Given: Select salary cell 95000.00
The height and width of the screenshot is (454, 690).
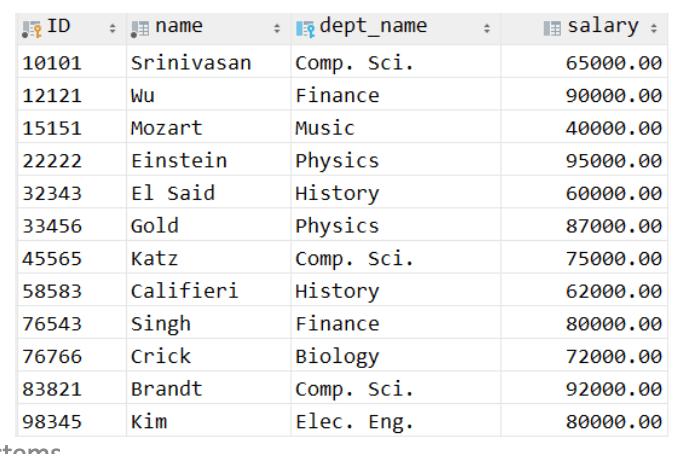Looking at the screenshot, I should [584, 160].
